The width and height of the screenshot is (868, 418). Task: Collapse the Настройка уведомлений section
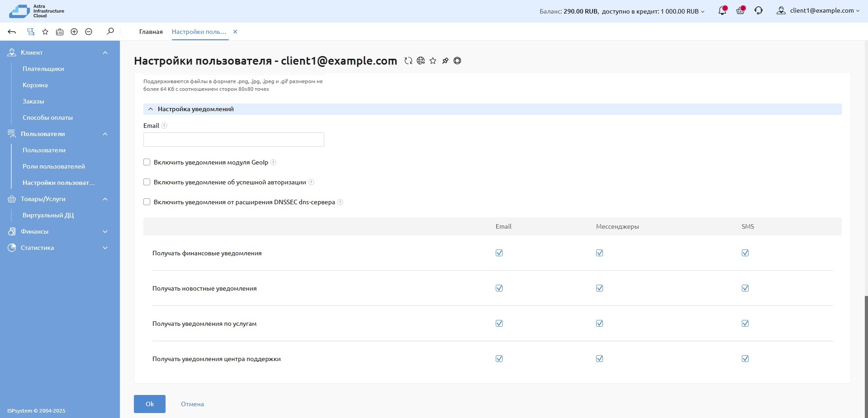point(492,109)
